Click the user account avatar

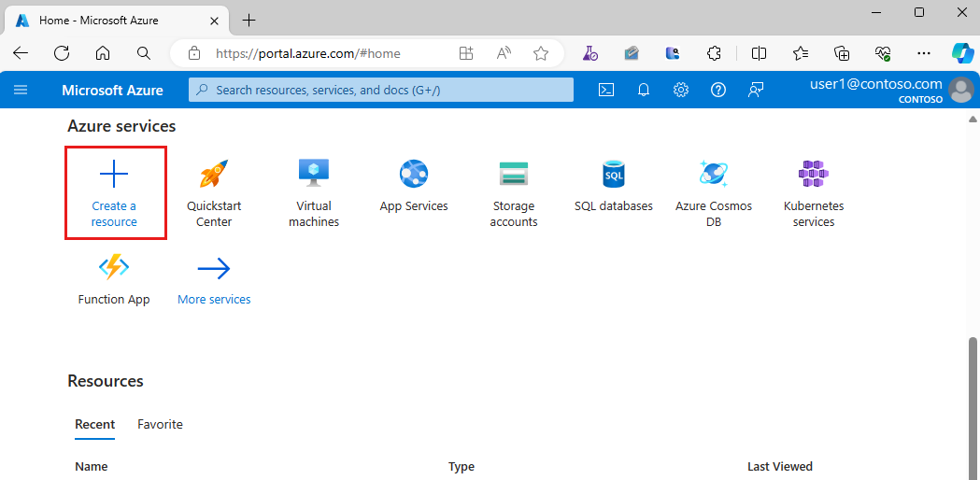(961, 90)
